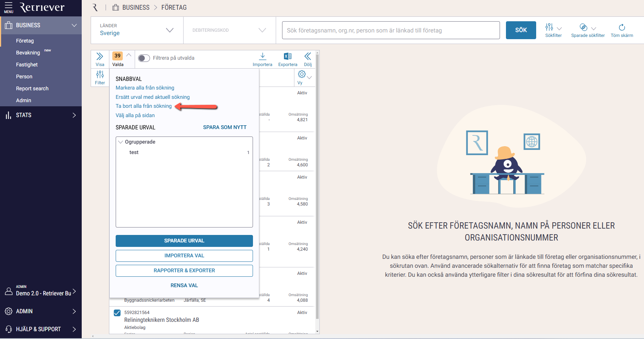Click the SÖK button
This screenshot has height=339, width=644.
click(521, 30)
